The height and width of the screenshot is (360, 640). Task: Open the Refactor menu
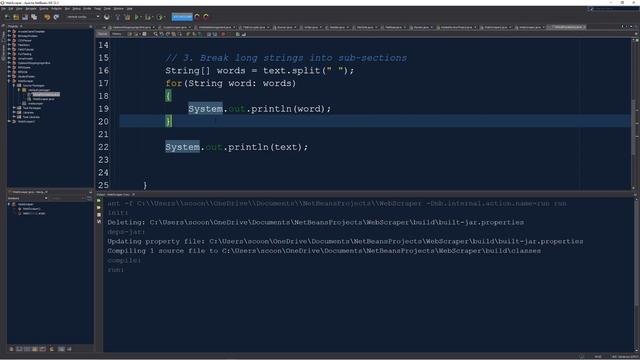(x=56, y=9)
